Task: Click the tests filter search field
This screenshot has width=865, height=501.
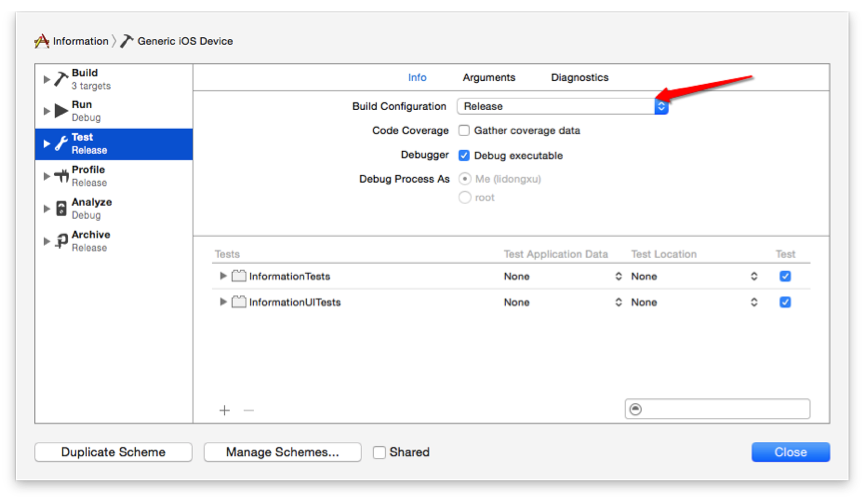Action: [x=717, y=409]
